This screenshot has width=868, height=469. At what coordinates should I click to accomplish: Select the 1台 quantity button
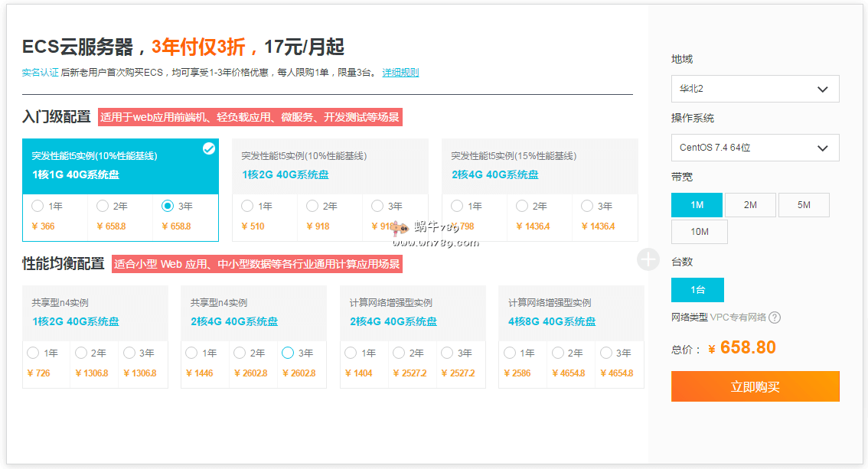[697, 290]
